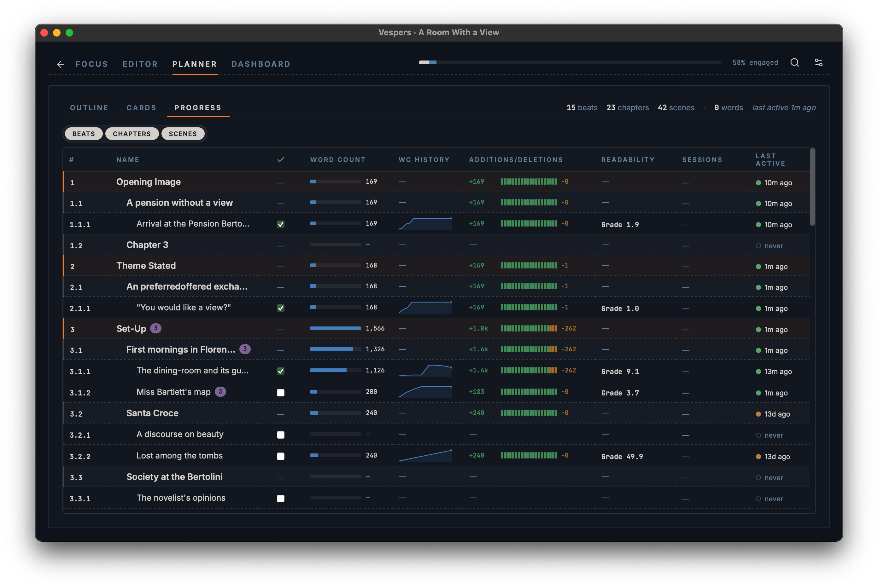Switch to the OUTLINE sub-tab
Viewport: 878px width, 588px height.
pos(89,108)
